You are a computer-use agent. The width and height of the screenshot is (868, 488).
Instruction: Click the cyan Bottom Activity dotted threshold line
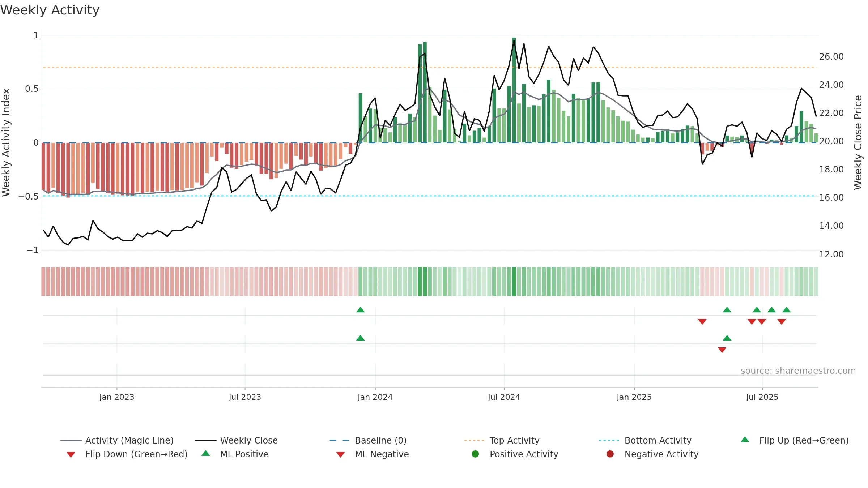point(430,196)
